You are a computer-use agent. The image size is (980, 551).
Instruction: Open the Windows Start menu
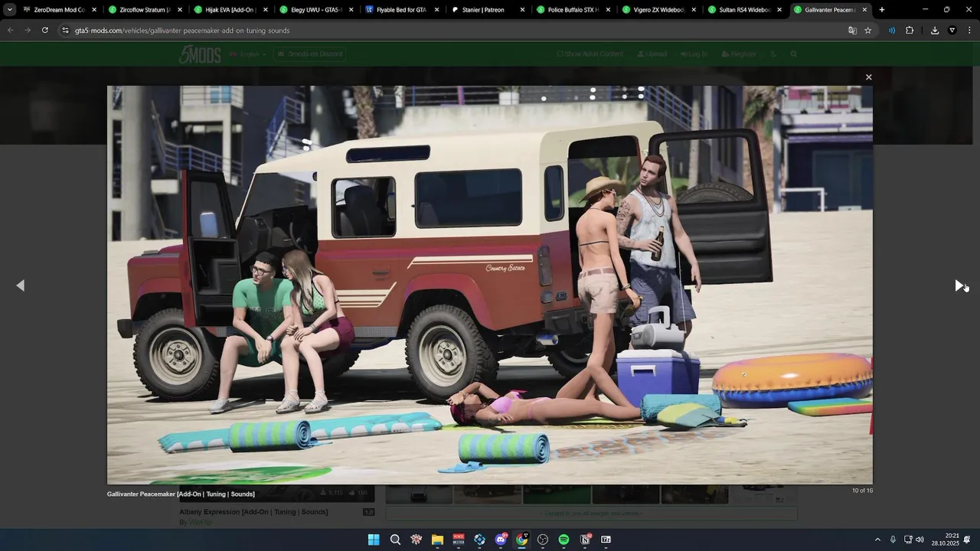374,540
